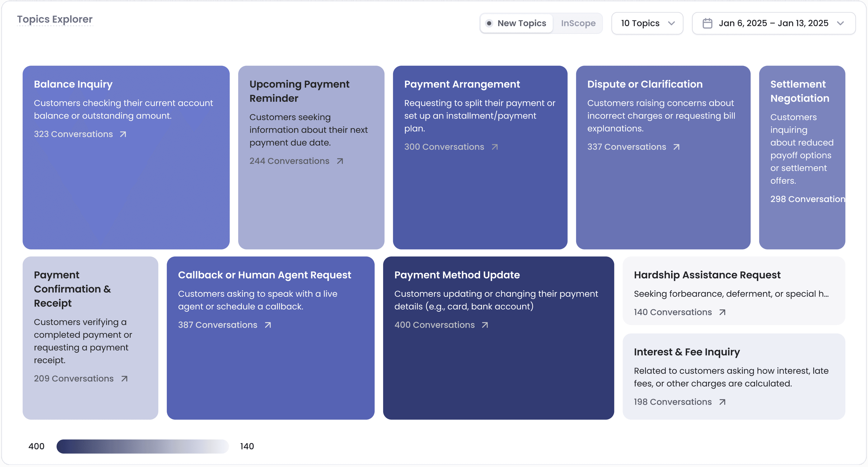Expand the 10 Topics dropdown

(647, 23)
